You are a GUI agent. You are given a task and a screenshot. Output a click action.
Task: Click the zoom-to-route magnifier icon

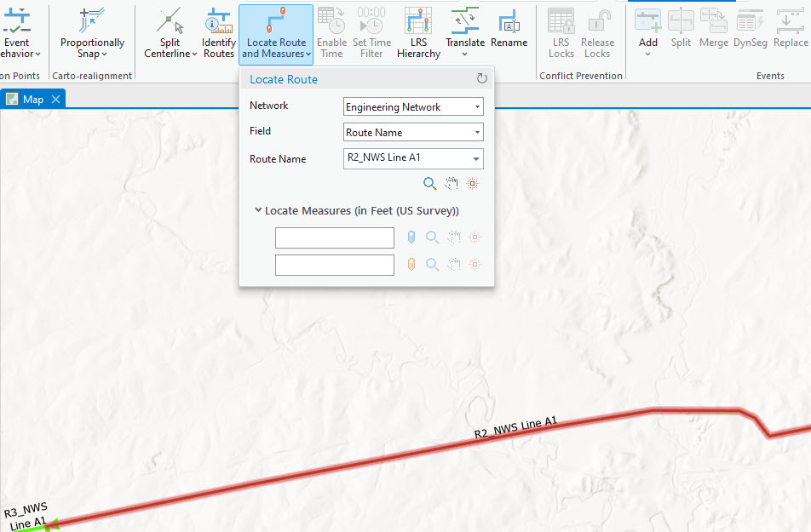tap(429, 182)
